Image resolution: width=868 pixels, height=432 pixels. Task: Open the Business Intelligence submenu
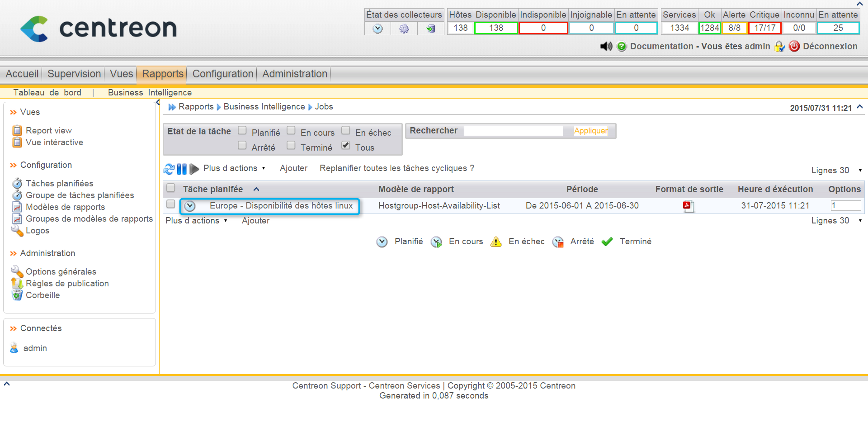150,93
